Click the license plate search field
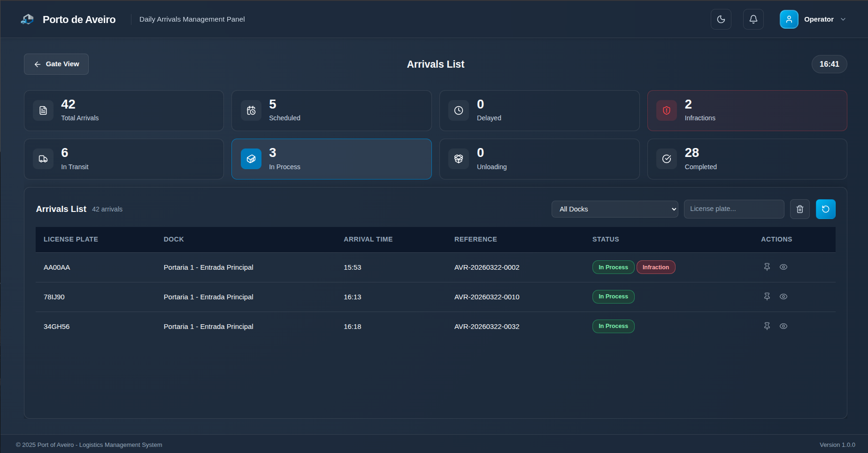 [734, 209]
